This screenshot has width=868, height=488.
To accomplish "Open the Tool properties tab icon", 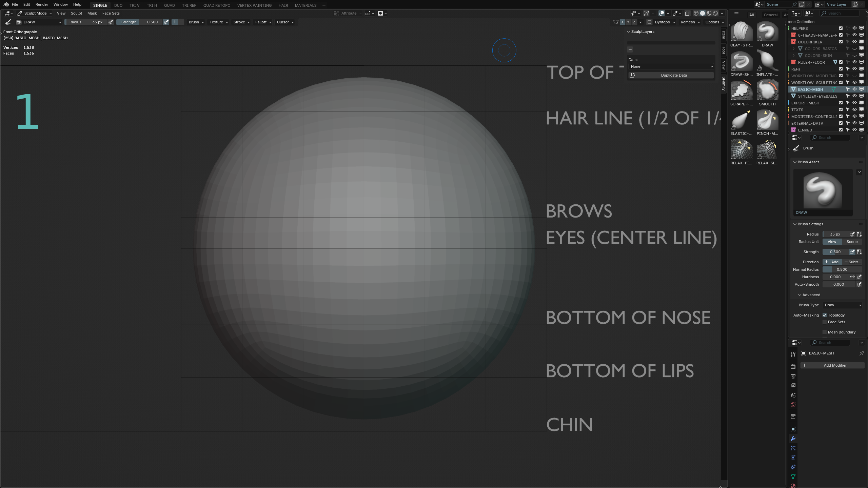I will click(x=793, y=354).
